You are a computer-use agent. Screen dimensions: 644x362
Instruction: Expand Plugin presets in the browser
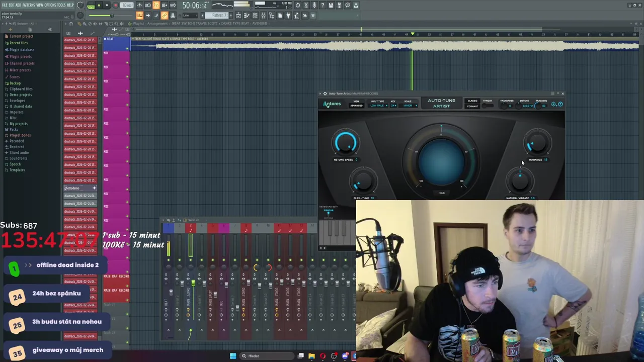point(20,56)
